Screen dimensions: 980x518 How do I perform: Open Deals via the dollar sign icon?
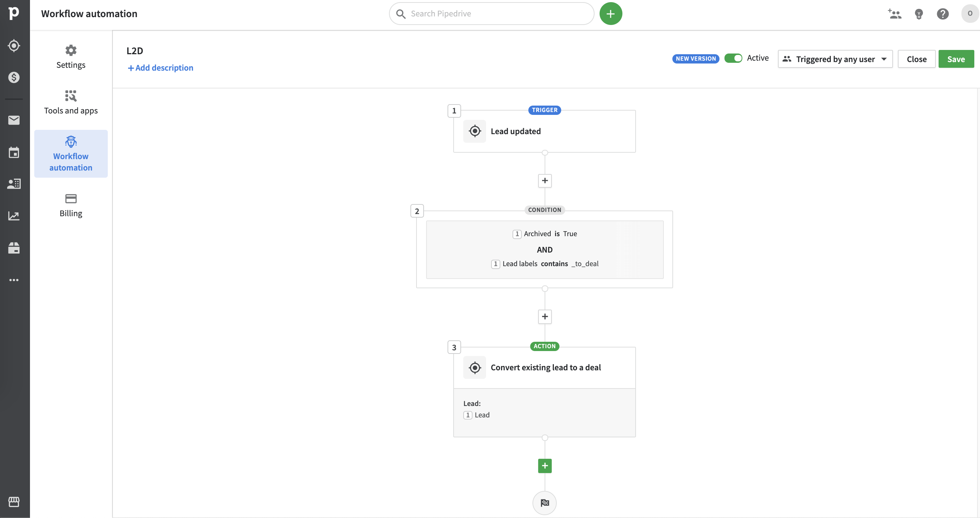pyautogui.click(x=14, y=77)
